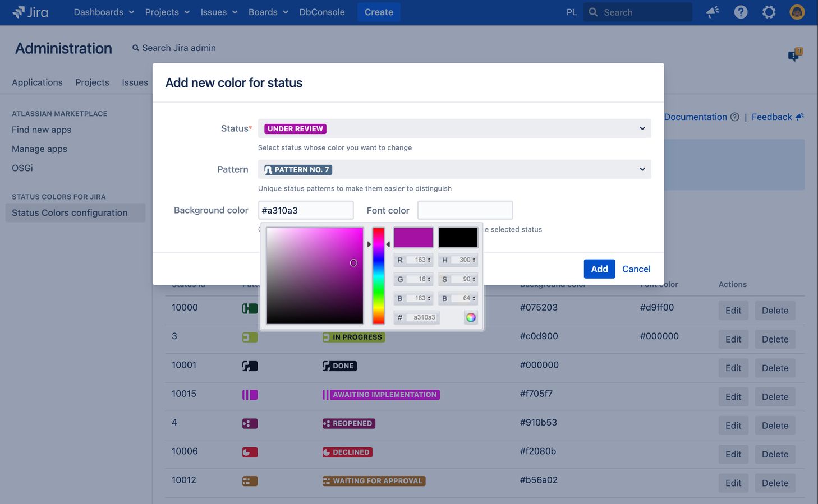
Task: Open the feedback megaphone icon in top bar
Action: point(713,12)
